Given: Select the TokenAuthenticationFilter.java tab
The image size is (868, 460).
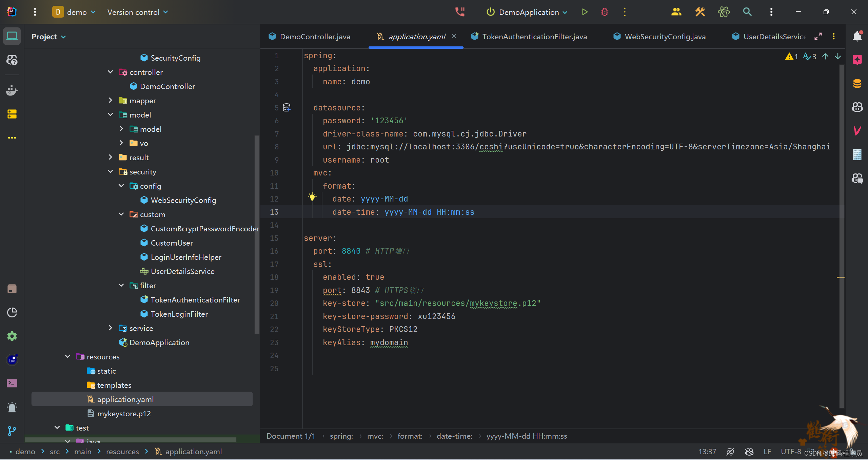Looking at the screenshot, I should pyautogui.click(x=533, y=36).
